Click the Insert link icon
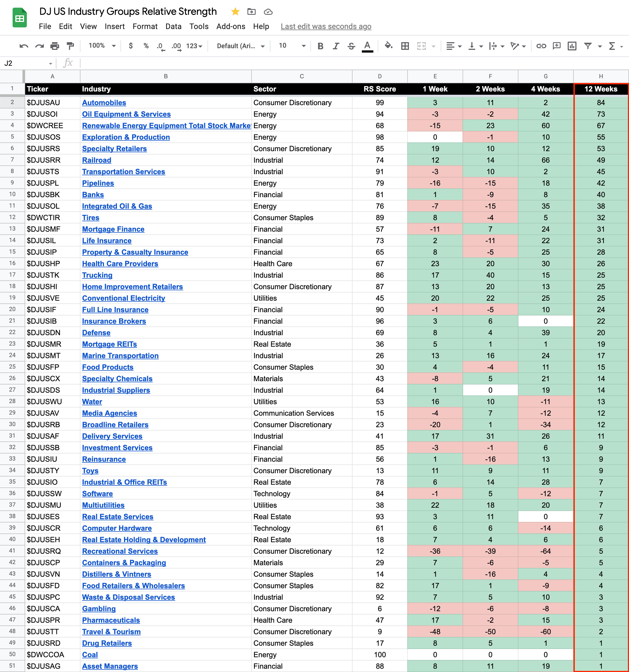The image size is (629, 672). tap(541, 46)
